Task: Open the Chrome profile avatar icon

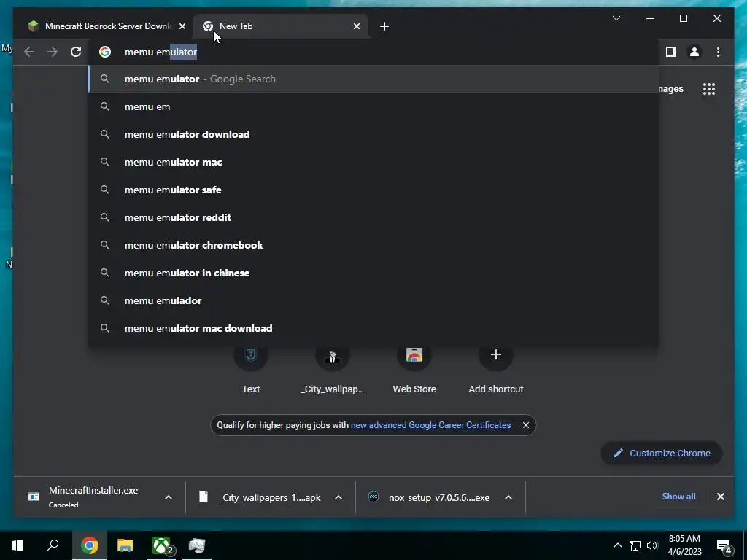Action: [694, 52]
